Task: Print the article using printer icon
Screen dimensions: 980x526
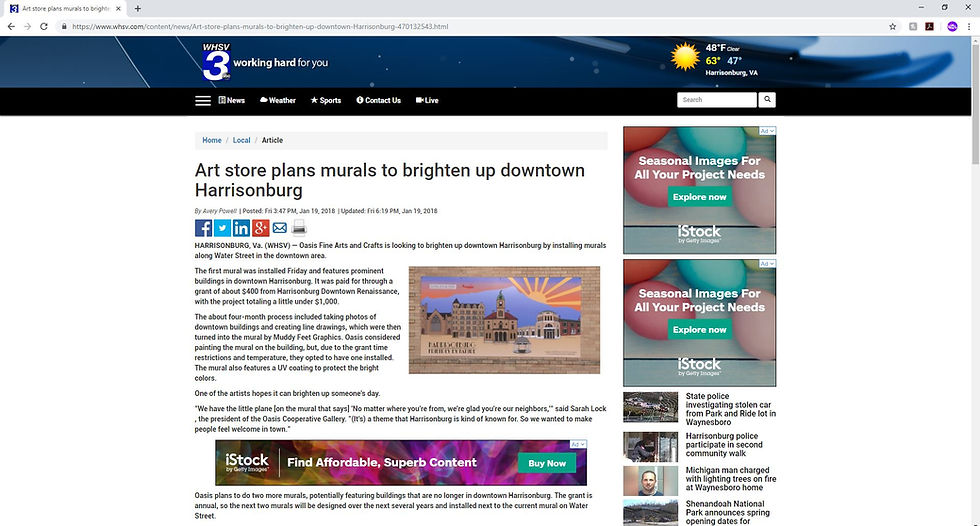Action: 299,228
